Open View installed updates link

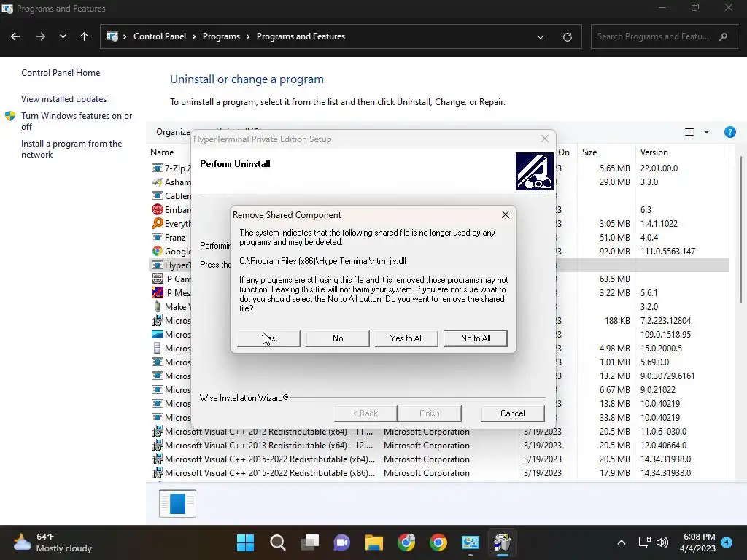(x=64, y=99)
